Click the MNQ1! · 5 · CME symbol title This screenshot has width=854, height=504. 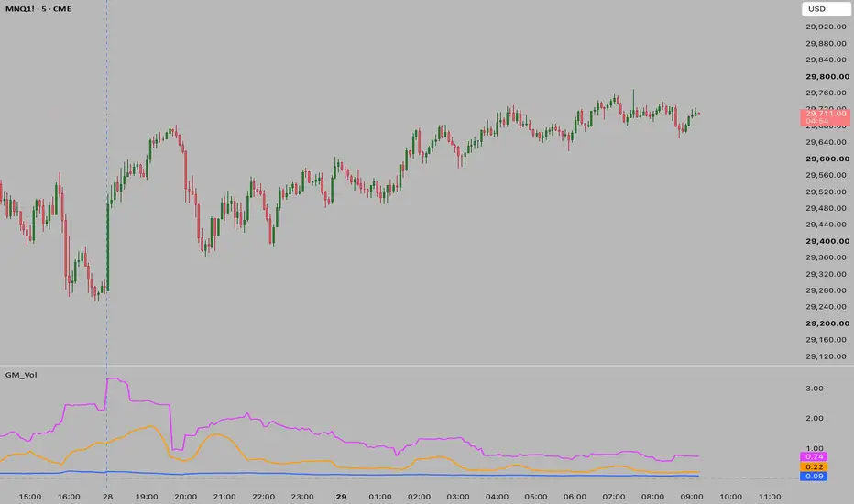pos(38,9)
